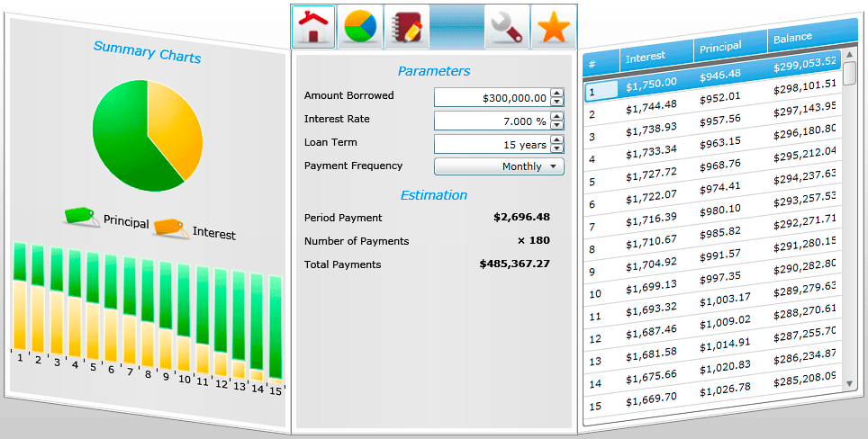
Task: Sort table by Interest column header
Action: pyautogui.click(x=656, y=54)
